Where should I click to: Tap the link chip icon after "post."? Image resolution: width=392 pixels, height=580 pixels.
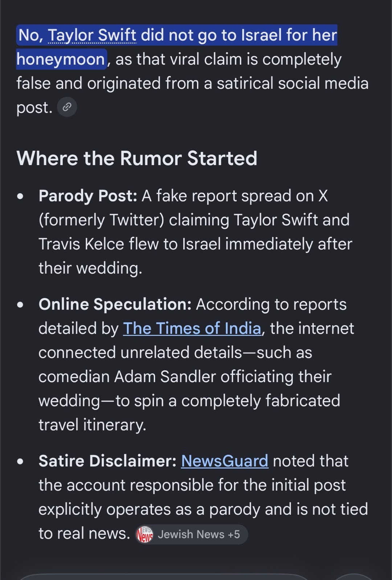(x=67, y=107)
